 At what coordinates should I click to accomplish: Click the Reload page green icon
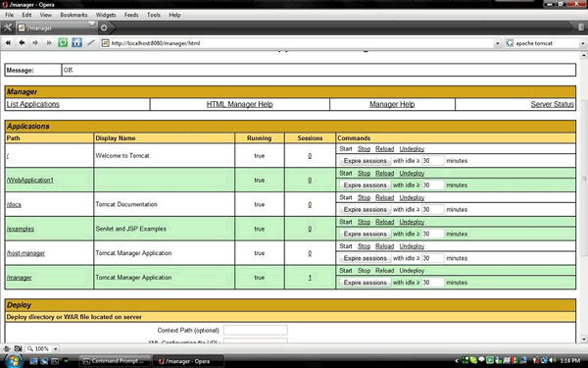63,43
